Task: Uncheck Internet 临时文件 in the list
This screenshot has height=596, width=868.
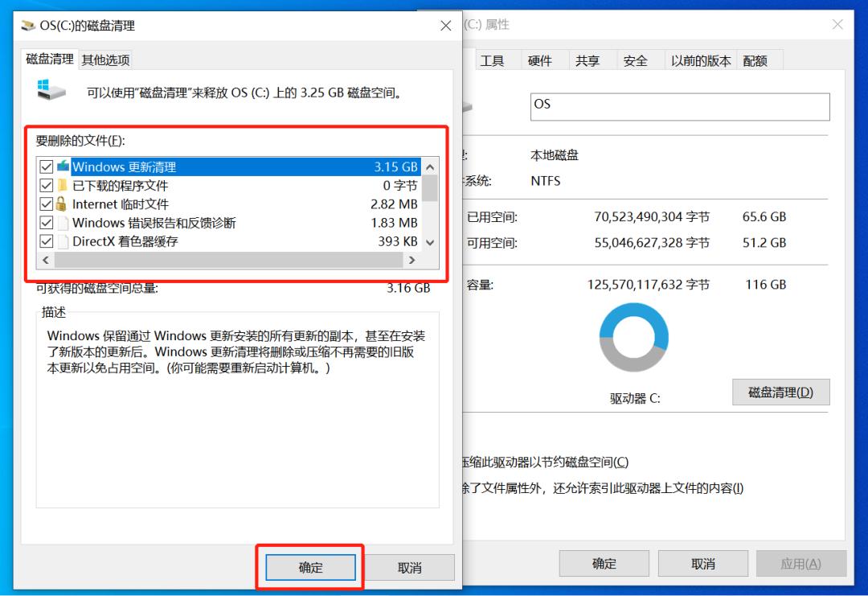Action: (46, 203)
